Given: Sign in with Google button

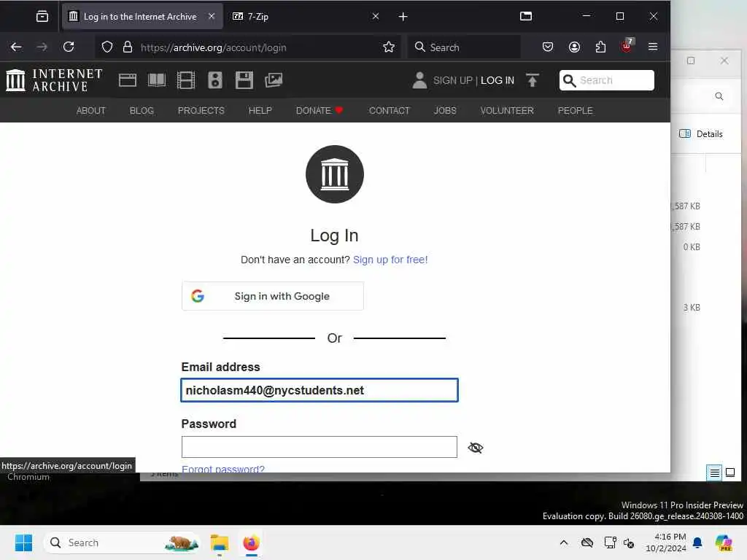Looking at the screenshot, I should [x=273, y=296].
